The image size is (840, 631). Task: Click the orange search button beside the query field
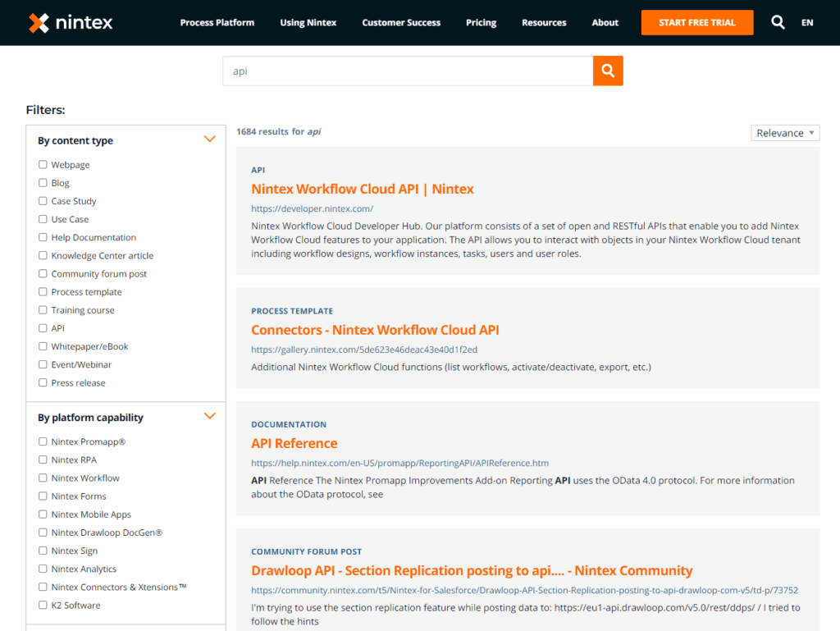608,71
